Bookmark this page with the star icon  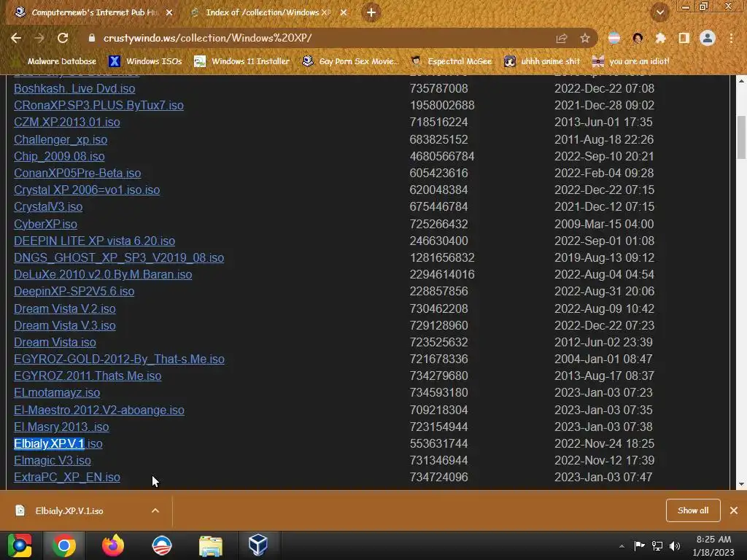pos(585,38)
